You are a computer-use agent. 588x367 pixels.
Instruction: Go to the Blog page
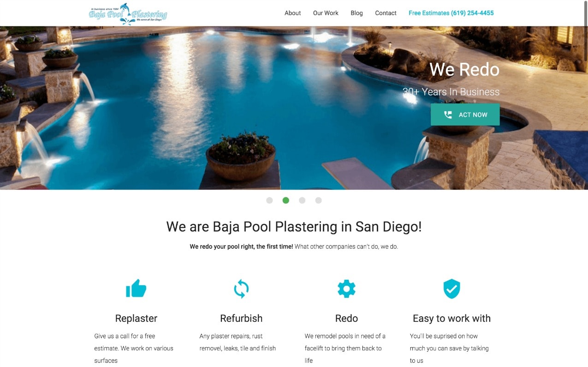point(356,13)
